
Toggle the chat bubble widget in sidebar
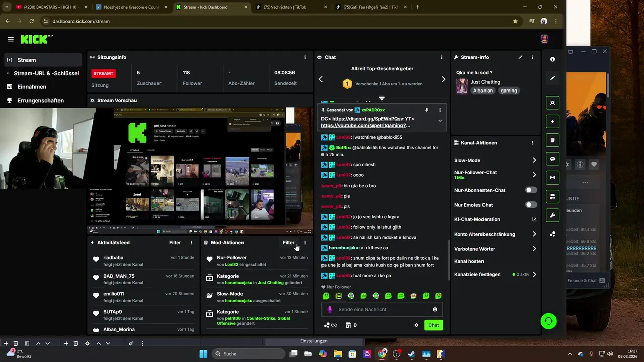(552, 159)
